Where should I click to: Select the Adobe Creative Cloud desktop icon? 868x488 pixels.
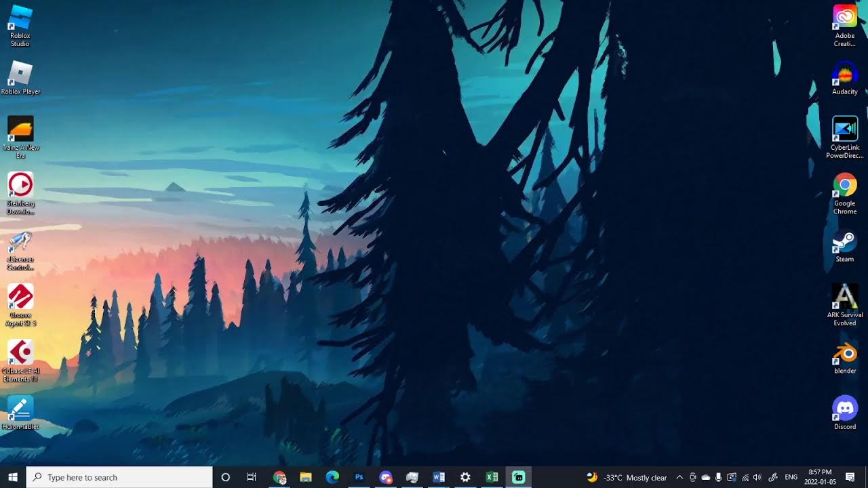click(x=845, y=25)
